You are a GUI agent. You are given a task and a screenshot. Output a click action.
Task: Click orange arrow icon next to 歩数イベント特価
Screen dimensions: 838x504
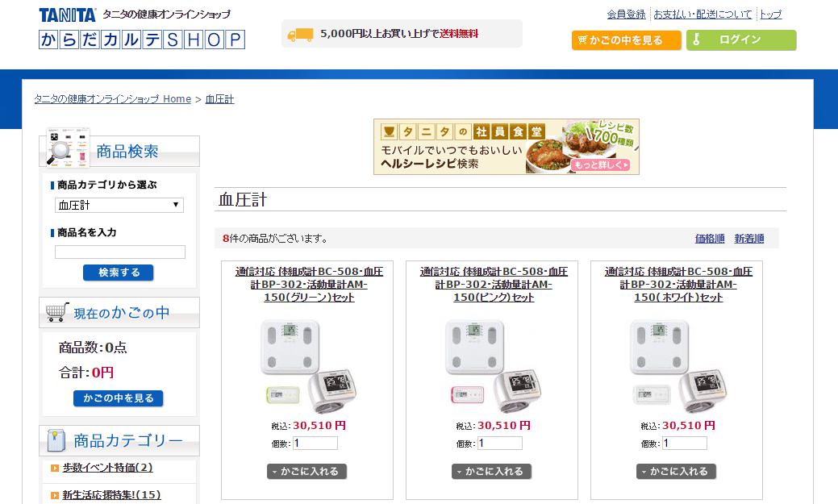click(x=55, y=469)
